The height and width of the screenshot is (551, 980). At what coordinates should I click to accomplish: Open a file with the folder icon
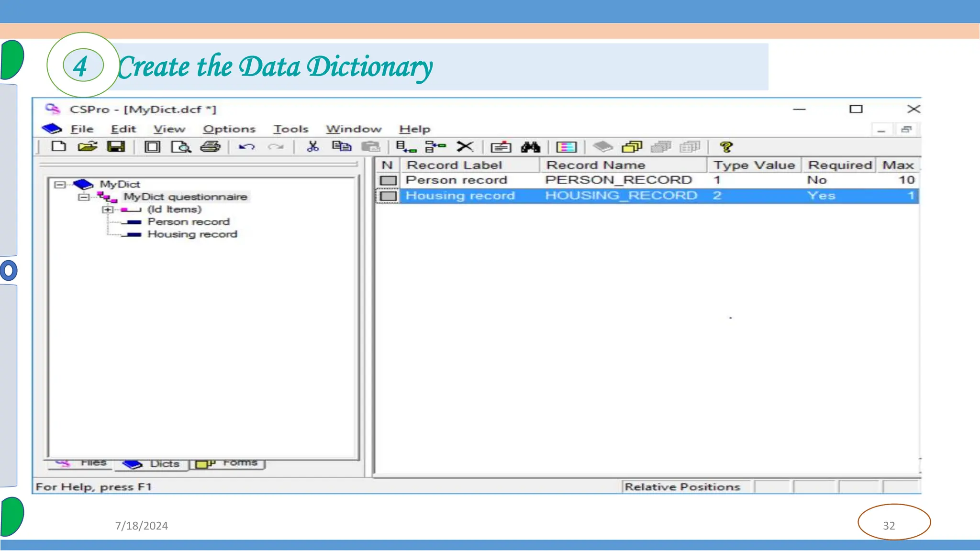88,147
